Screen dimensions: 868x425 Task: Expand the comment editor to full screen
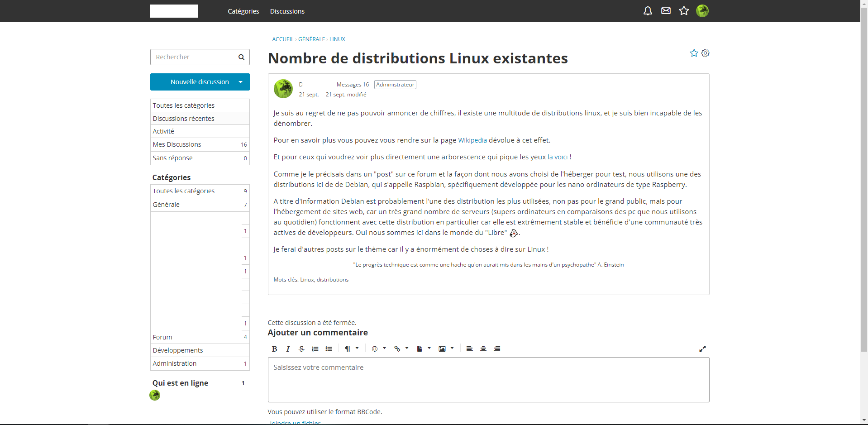point(702,349)
